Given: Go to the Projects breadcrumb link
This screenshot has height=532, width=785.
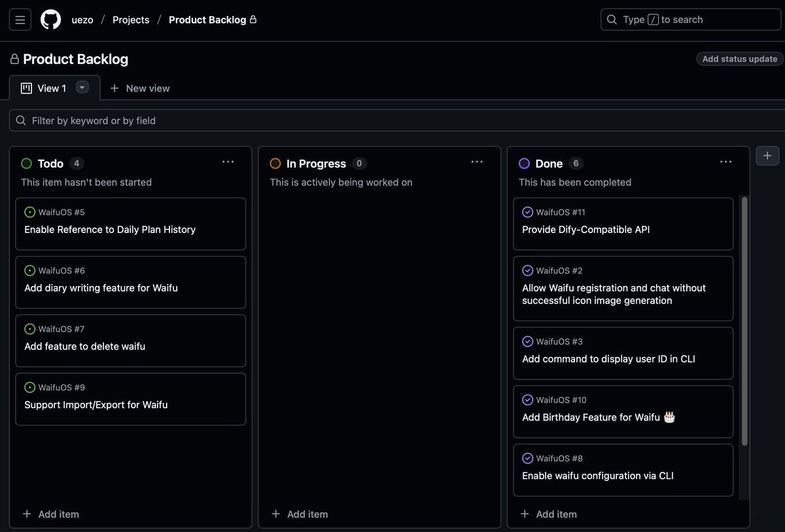Looking at the screenshot, I should [131, 20].
